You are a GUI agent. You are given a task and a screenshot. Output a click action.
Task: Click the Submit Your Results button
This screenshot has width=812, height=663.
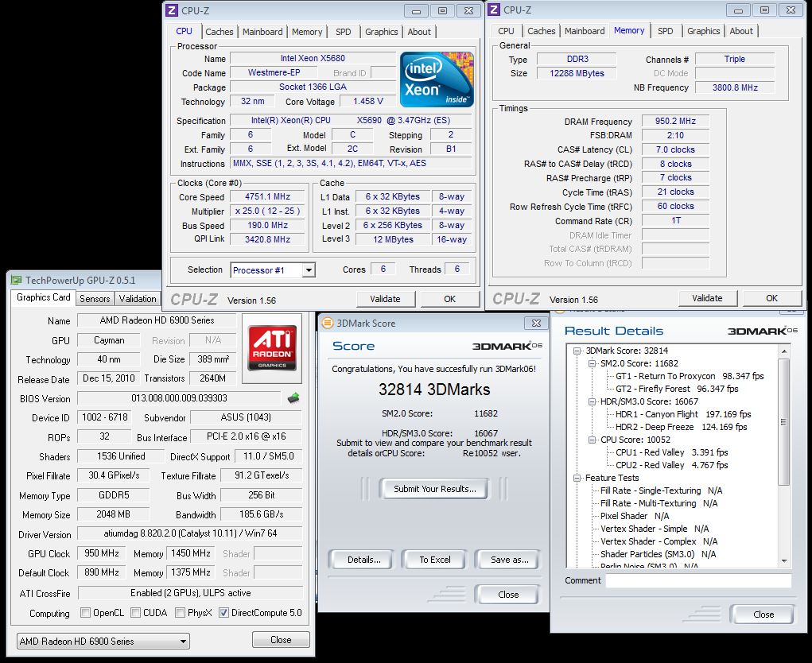tap(434, 489)
